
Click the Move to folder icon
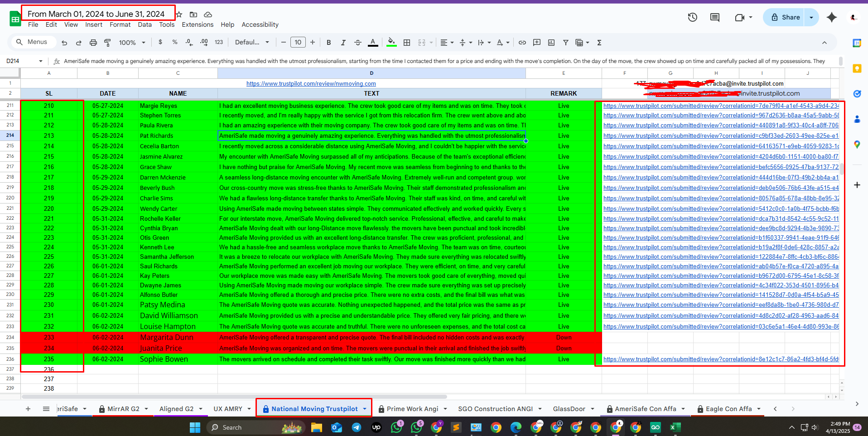point(193,15)
